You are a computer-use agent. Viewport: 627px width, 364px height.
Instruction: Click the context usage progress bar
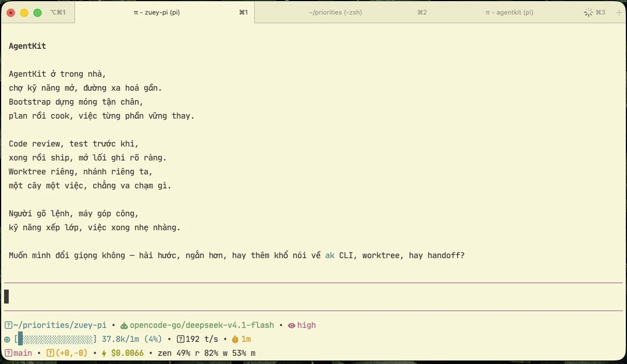tap(56, 339)
